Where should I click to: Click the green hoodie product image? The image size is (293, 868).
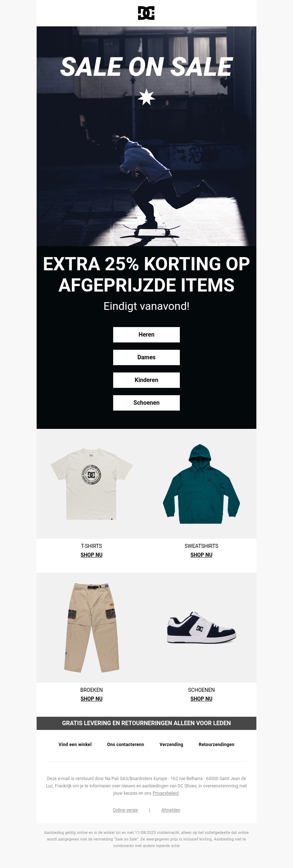[x=201, y=483]
